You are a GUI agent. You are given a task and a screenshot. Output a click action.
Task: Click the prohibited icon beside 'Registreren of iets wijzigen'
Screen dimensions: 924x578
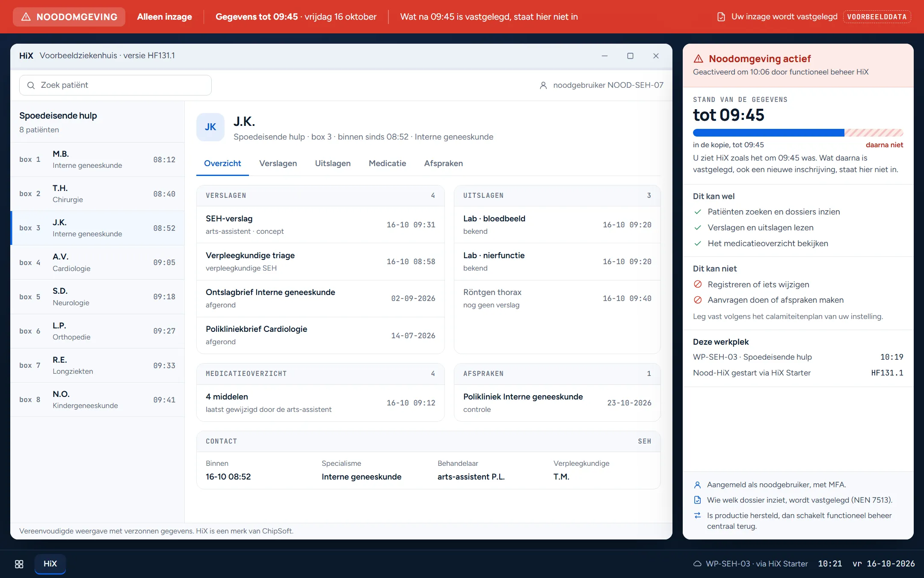(x=698, y=284)
